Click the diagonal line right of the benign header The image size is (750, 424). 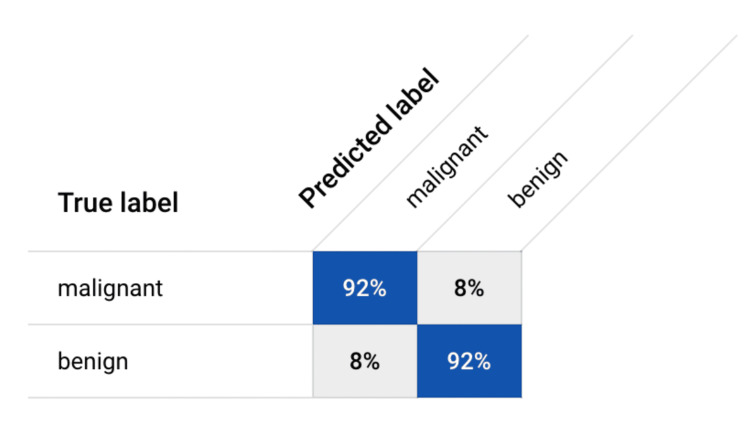[629, 143]
